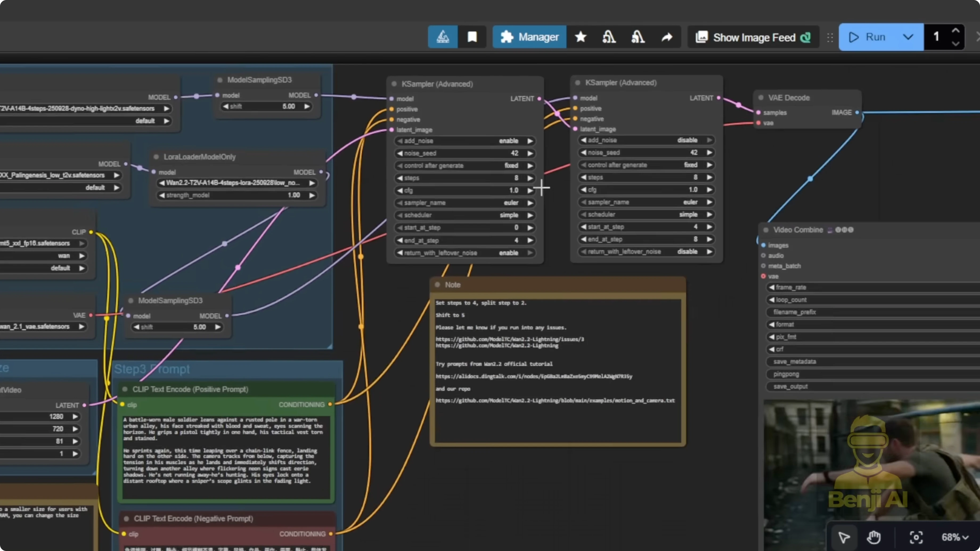The width and height of the screenshot is (980, 551).
Task: Click the fit-to-view focus icon
Action: 916,537
